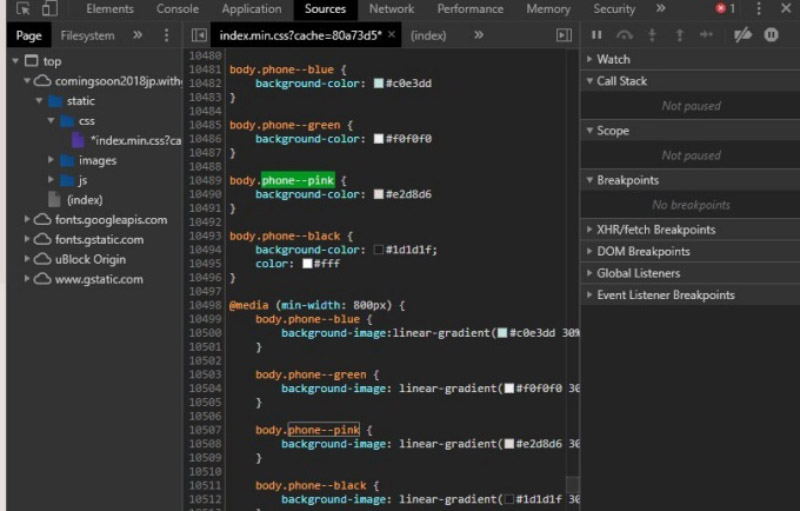Switch to the Console tab

[178, 9]
